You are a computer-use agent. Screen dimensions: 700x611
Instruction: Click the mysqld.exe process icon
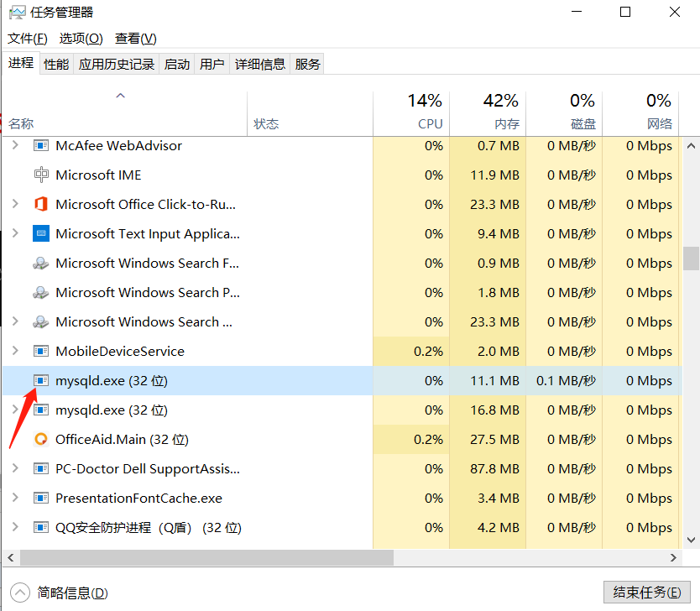(x=41, y=380)
